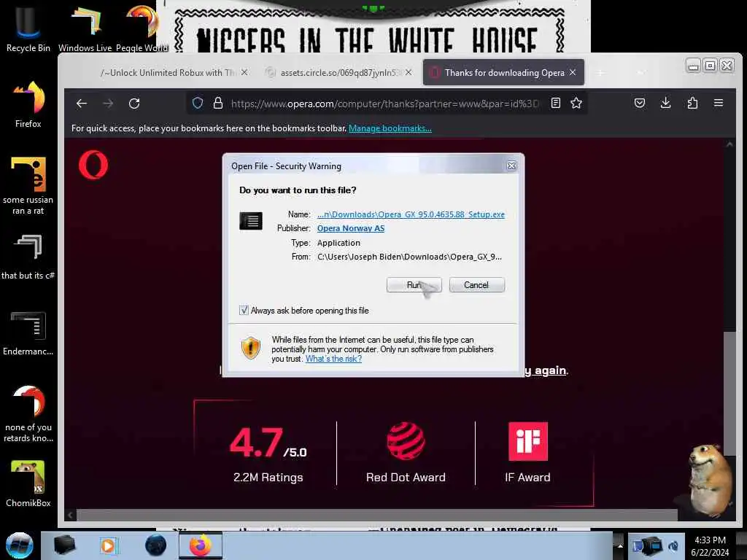The height and width of the screenshot is (560, 747).
Task: Click the Manage bookmarks... link
Action: [390, 128]
